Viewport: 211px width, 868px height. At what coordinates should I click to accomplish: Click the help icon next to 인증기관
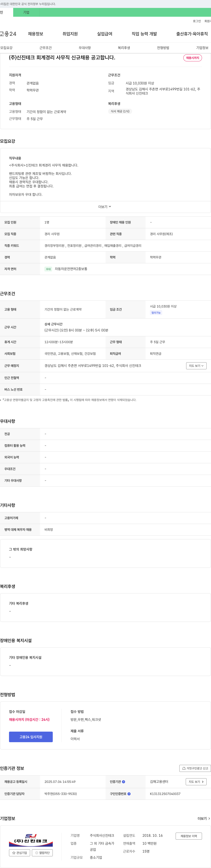(124, 781)
